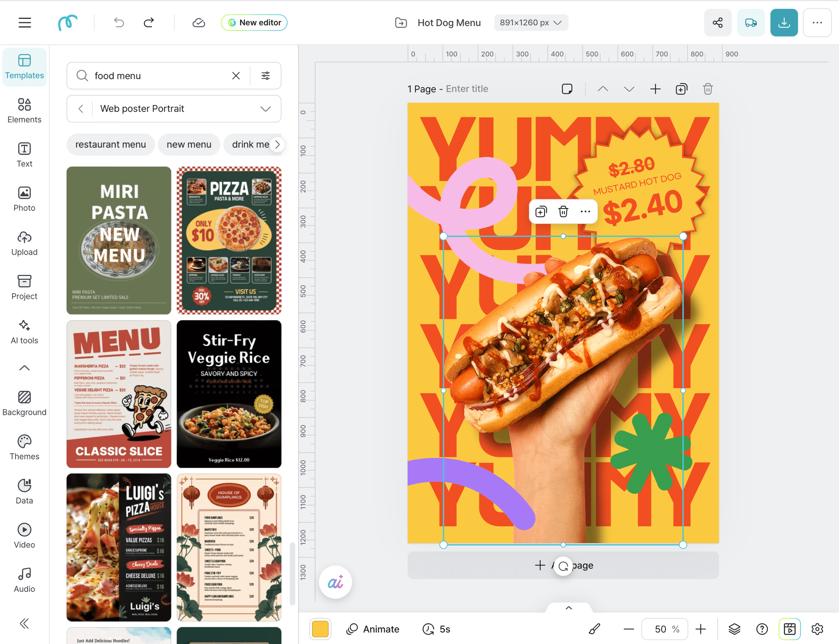Click the yellow background color swatch
This screenshot has height=644, width=839.
pyautogui.click(x=320, y=629)
